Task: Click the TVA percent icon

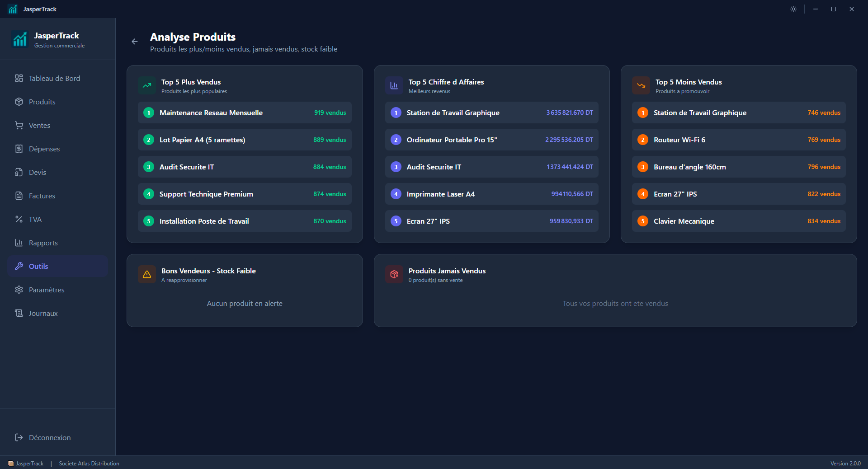Action: 19,219
